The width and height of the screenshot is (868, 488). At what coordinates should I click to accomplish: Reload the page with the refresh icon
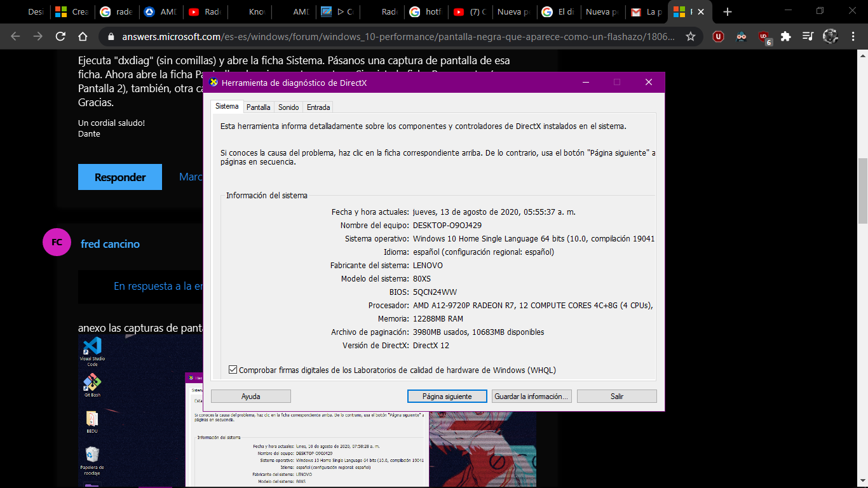click(x=61, y=37)
